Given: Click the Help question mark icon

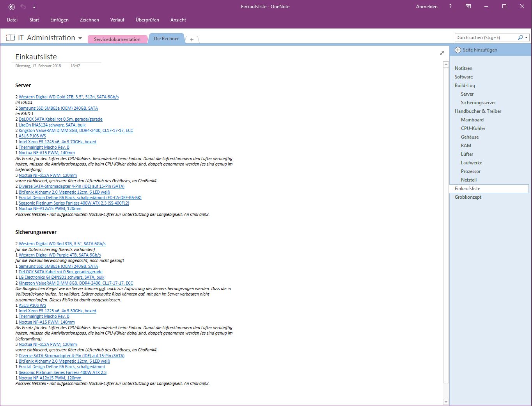Looking at the screenshot, I should [x=450, y=7].
